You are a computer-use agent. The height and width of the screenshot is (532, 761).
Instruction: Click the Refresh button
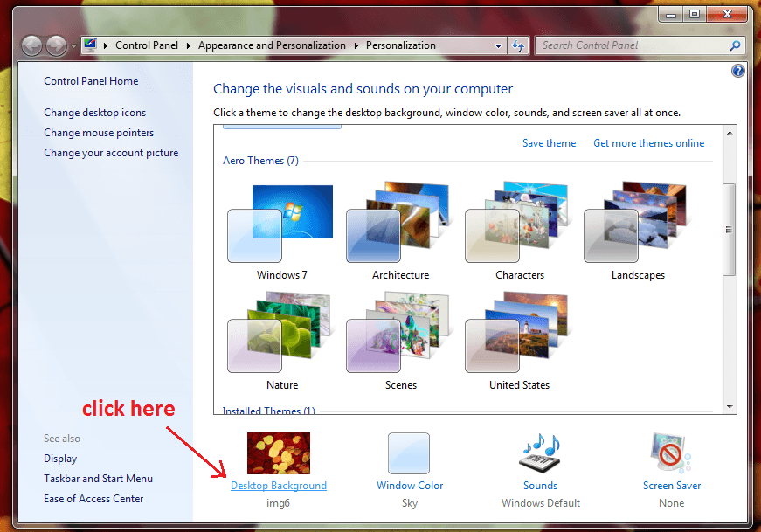pos(518,45)
